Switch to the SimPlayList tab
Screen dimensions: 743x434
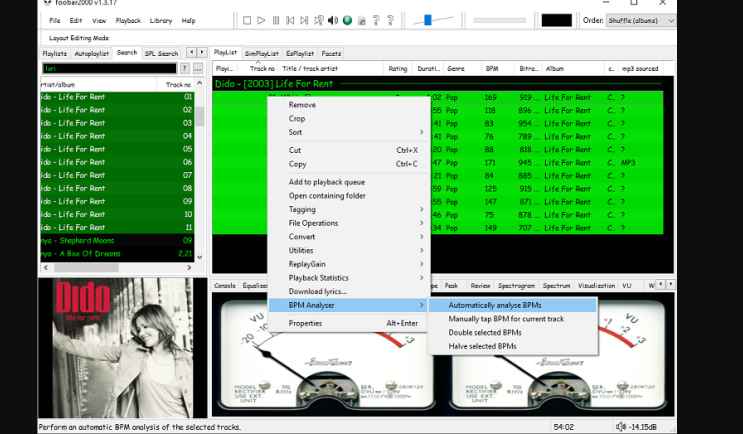click(x=262, y=54)
